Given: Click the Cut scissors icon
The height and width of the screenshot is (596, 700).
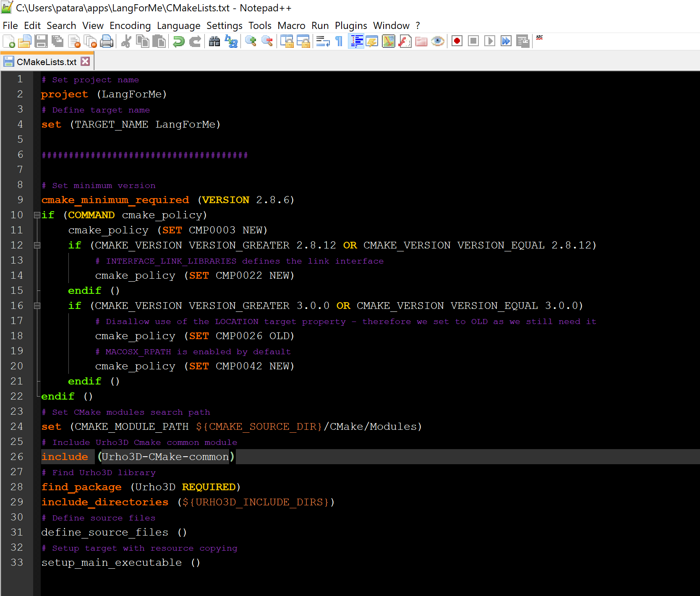Looking at the screenshot, I should [126, 41].
